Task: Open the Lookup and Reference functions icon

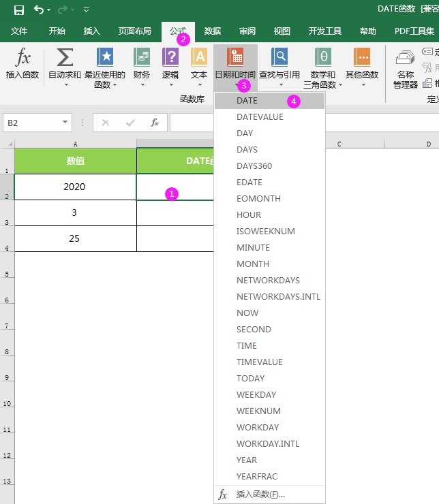Action: 279,57
